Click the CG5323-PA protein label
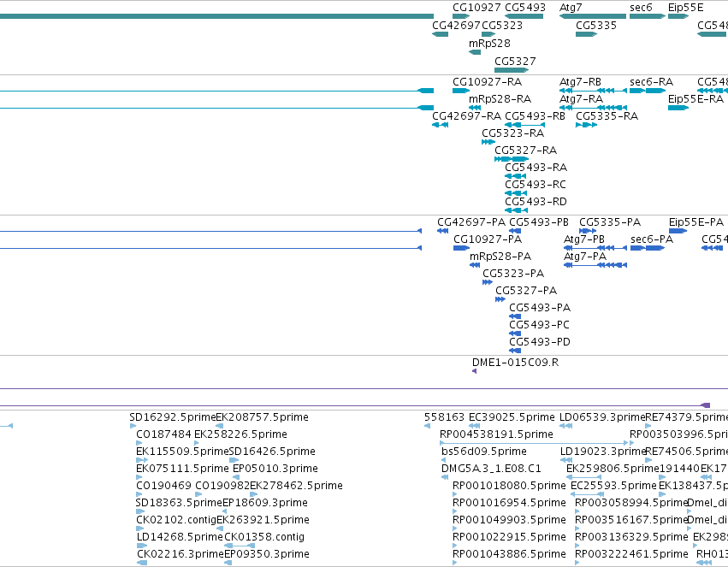Image resolution: width=728 pixels, height=567 pixels. pyautogui.click(x=513, y=275)
